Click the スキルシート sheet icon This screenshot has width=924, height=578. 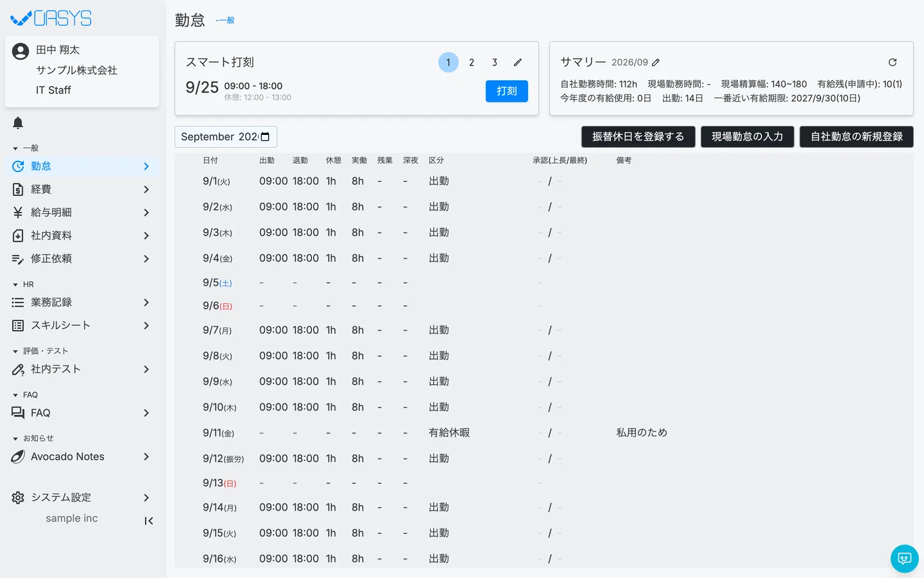coord(18,326)
